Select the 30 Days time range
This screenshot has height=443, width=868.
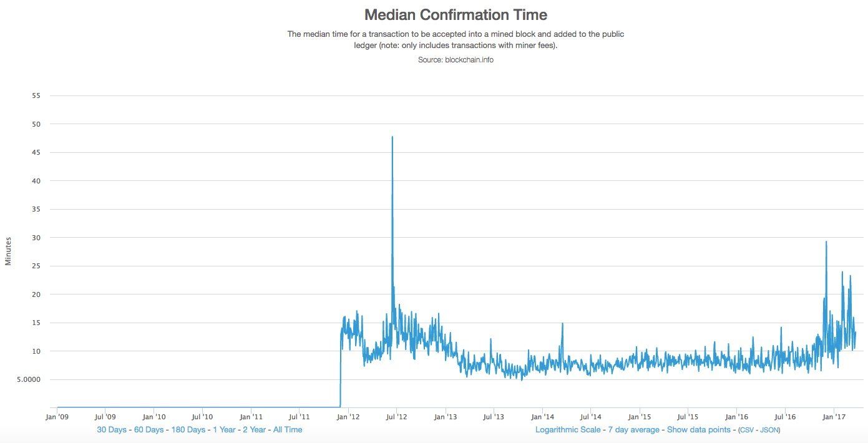coord(112,430)
